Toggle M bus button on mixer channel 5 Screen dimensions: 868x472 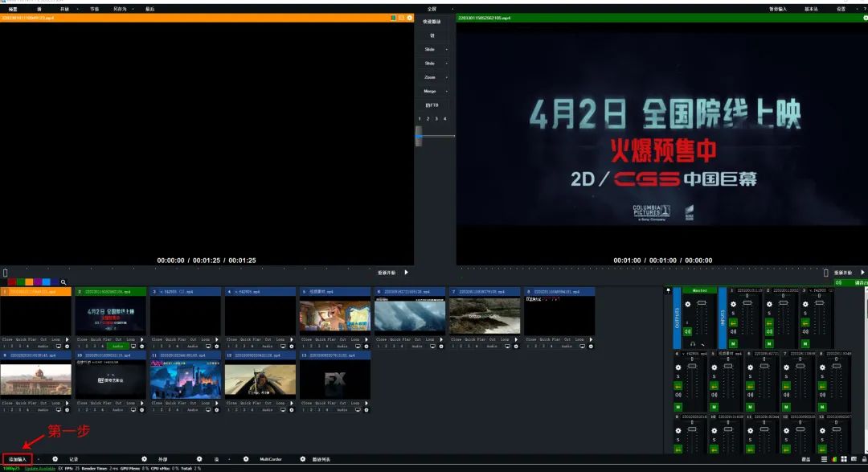point(714,407)
